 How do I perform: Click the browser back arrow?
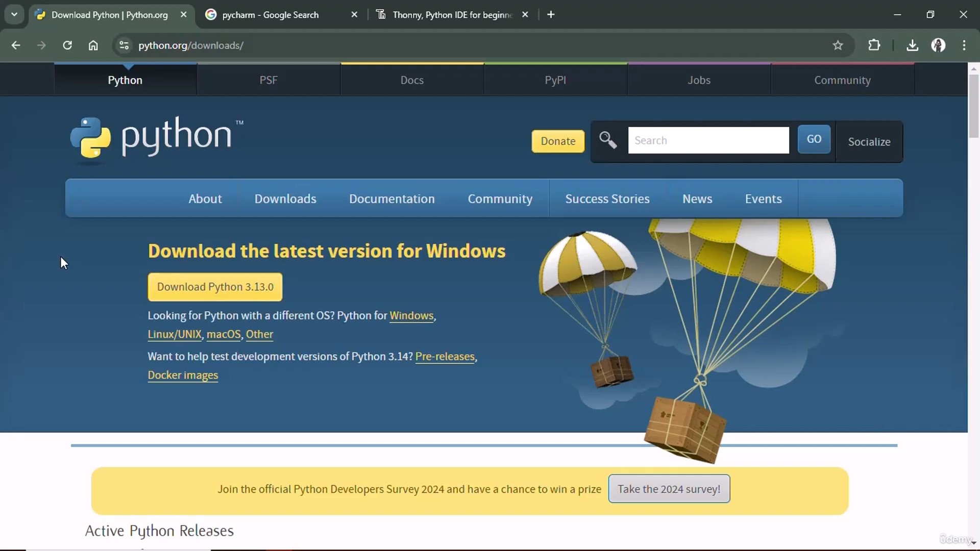tap(16, 45)
